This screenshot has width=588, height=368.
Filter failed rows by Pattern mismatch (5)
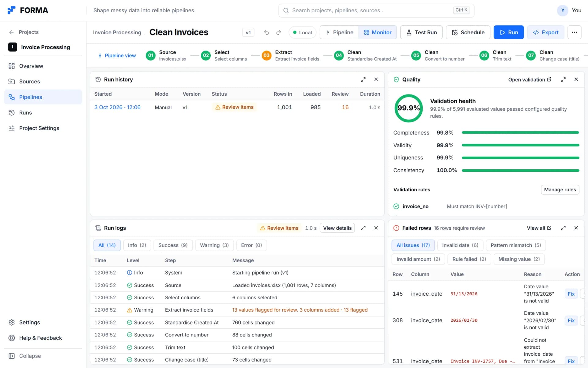516,245
